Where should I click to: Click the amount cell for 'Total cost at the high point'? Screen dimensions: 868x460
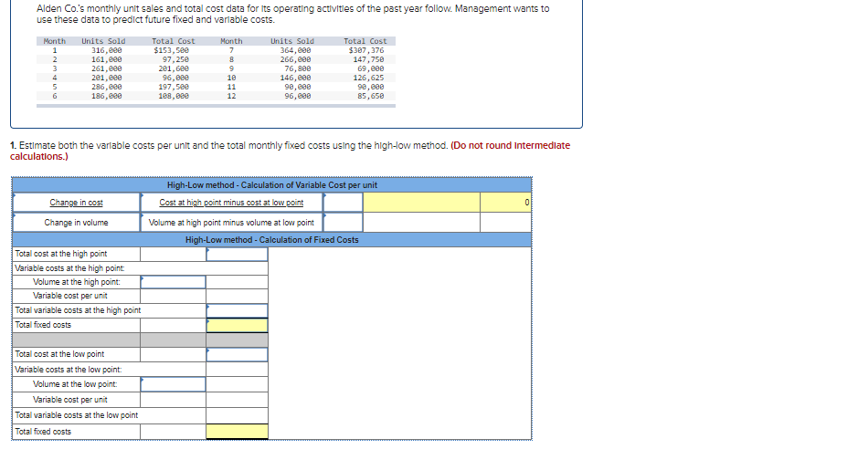click(237, 254)
